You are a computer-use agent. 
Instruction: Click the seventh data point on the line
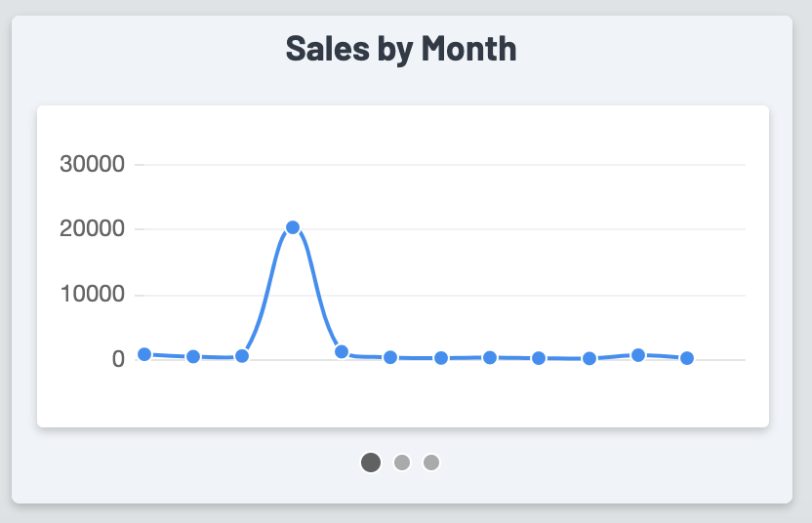click(441, 358)
